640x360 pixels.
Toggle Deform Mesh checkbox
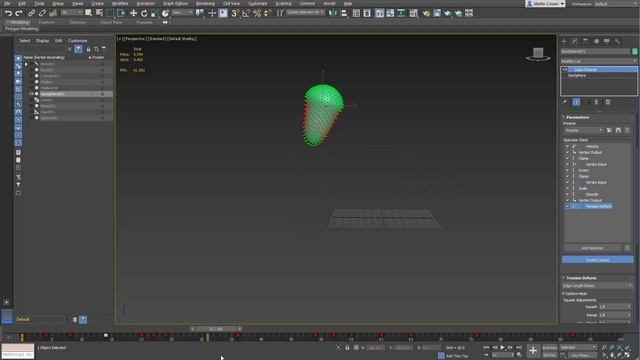click(x=564, y=293)
